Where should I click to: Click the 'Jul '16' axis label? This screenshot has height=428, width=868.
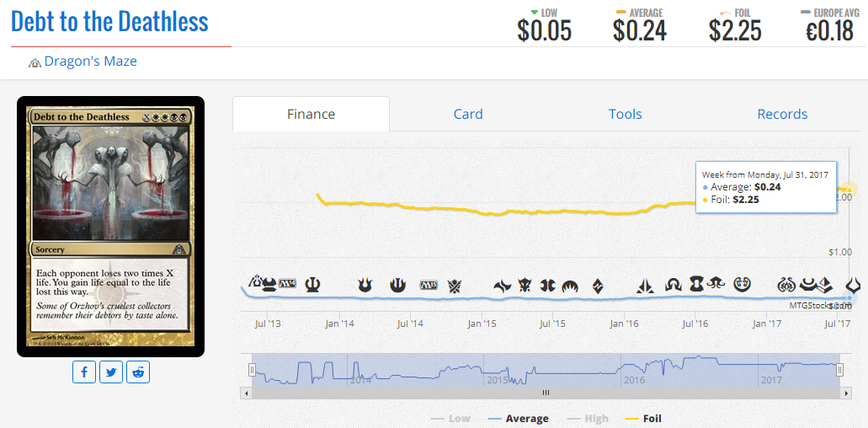(695, 324)
